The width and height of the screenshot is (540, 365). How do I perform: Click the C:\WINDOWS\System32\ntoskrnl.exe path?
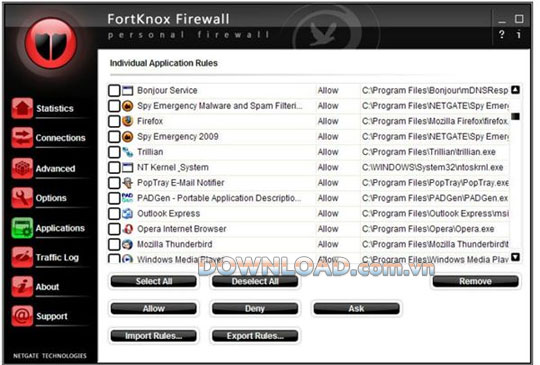(x=433, y=167)
